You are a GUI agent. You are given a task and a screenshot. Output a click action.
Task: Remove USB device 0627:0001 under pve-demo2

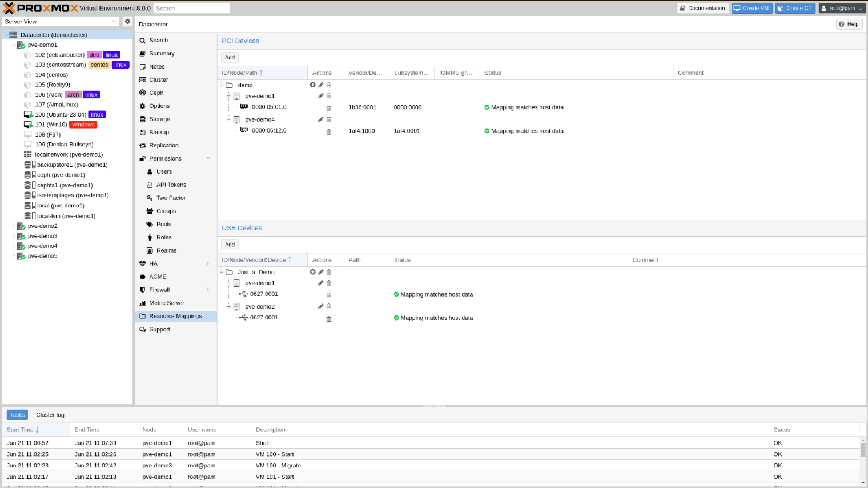click(x=328, y=319)
